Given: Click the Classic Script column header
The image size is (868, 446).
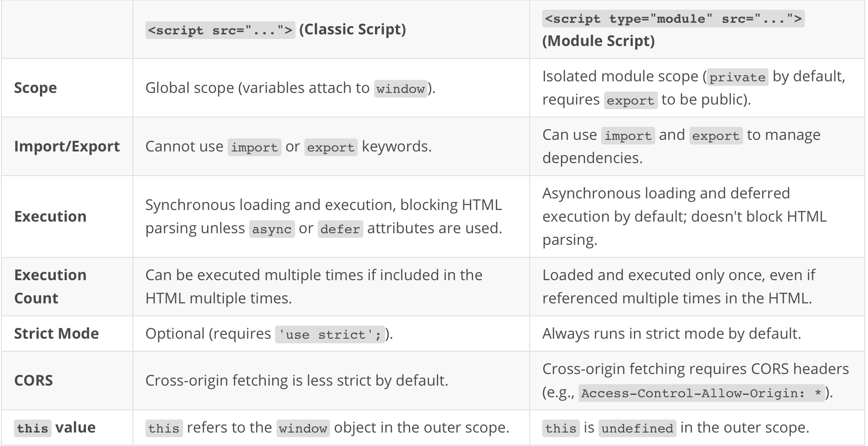Looking at the screenshot, I should click(276, 30).
